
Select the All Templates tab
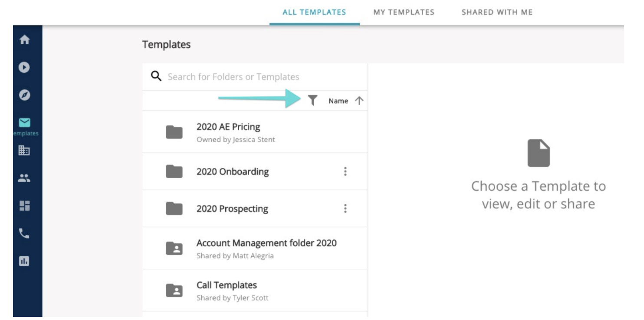(314, 12)
